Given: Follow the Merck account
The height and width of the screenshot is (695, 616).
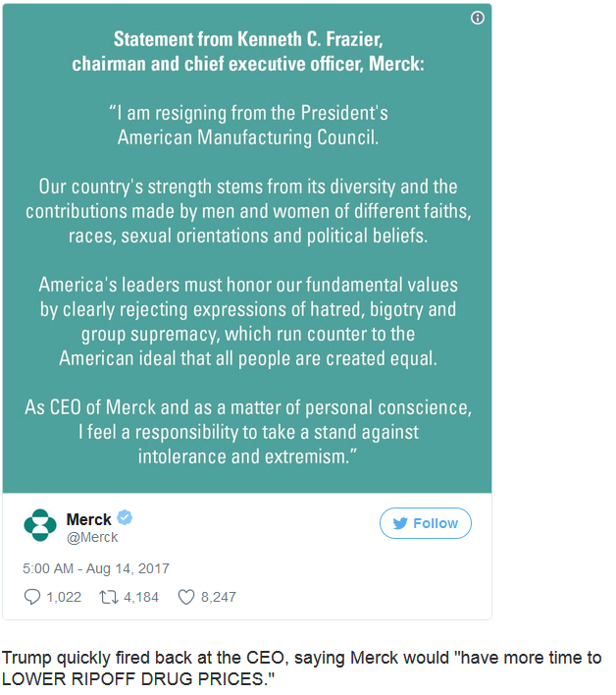Looking at the screenshot, I should point(425,523).
